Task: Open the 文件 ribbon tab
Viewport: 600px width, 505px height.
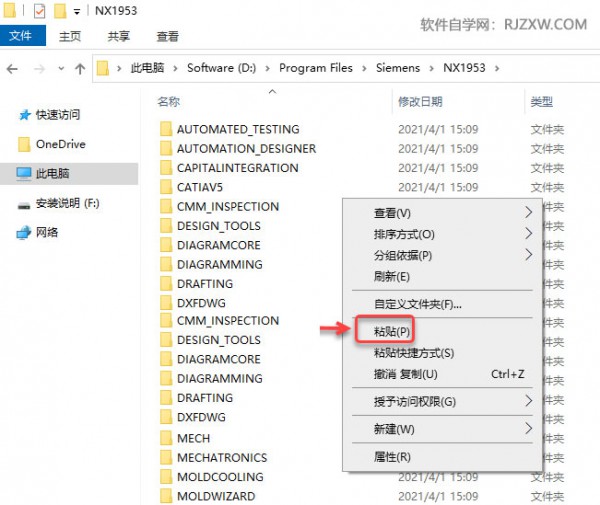Action: pyautogui.click(x=23, y=36)
